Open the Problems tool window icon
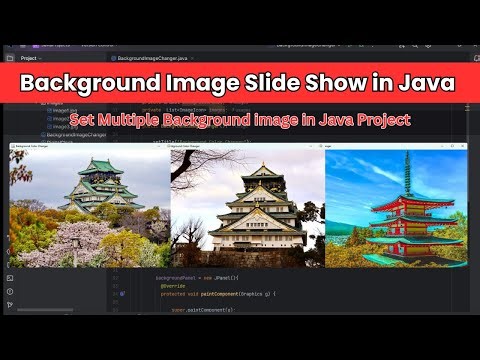The width and height of the screenshot is (480, 360). (x=10, y=292)
